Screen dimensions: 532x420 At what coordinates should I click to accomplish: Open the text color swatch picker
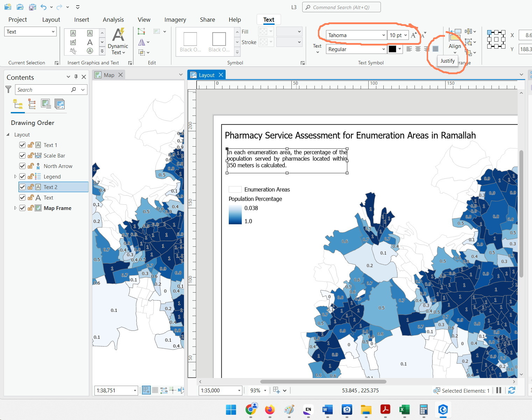[x=399, y=49]
